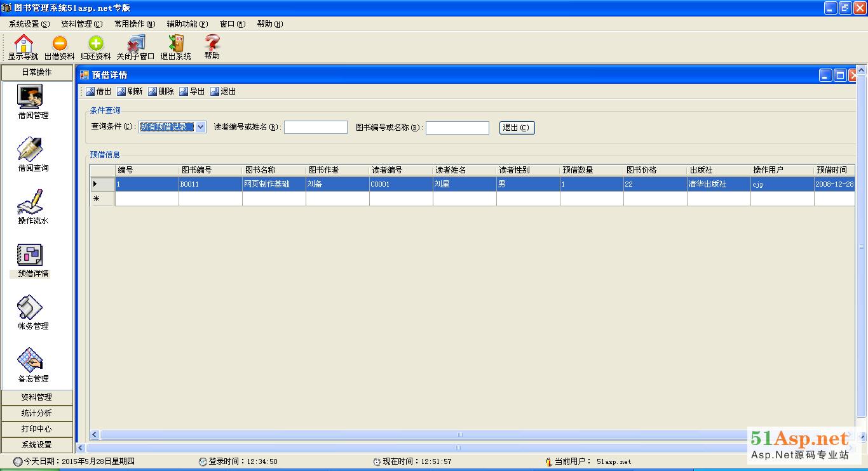868x471 pixels.
Task: Open the 系统设置 menu in menu bar
Action: click(x=29, y=24)
